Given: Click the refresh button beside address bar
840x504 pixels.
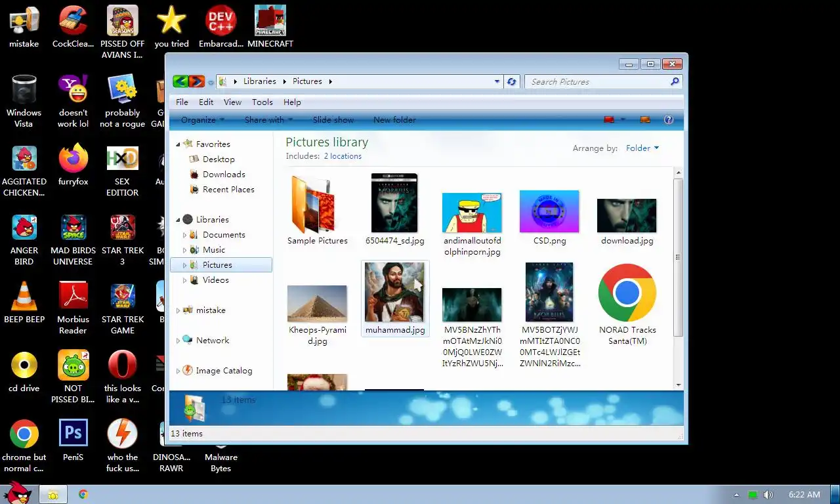Looking at the screenshot, I should (512, 81).
